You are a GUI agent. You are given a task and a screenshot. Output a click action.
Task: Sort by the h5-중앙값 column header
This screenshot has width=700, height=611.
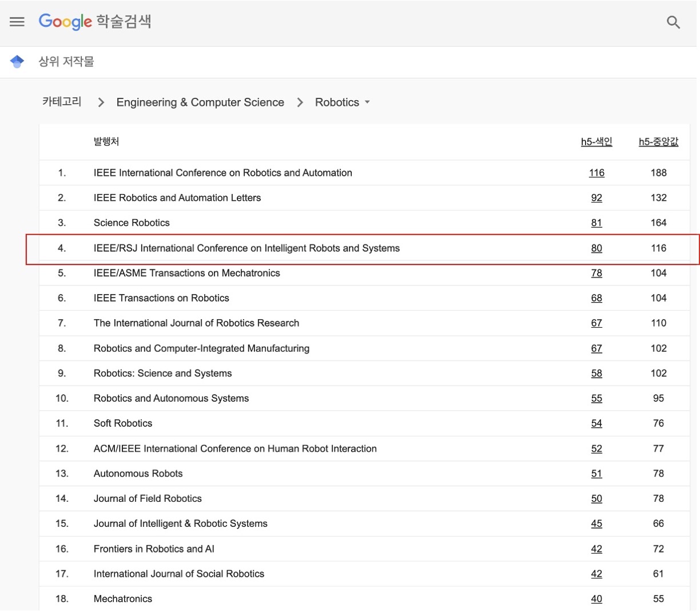[658, 141]
